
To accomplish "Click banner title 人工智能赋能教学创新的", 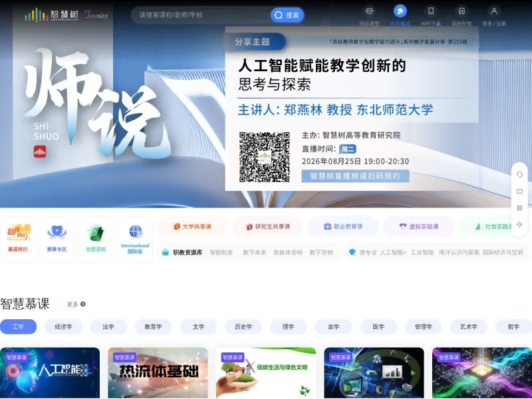I will click(322, 65).
